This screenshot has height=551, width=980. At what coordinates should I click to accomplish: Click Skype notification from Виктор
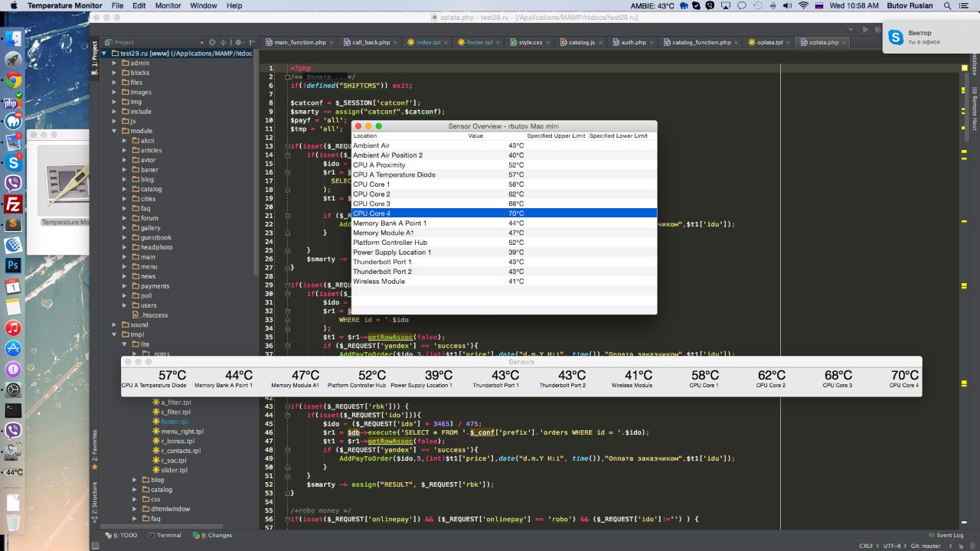[929, 37]
